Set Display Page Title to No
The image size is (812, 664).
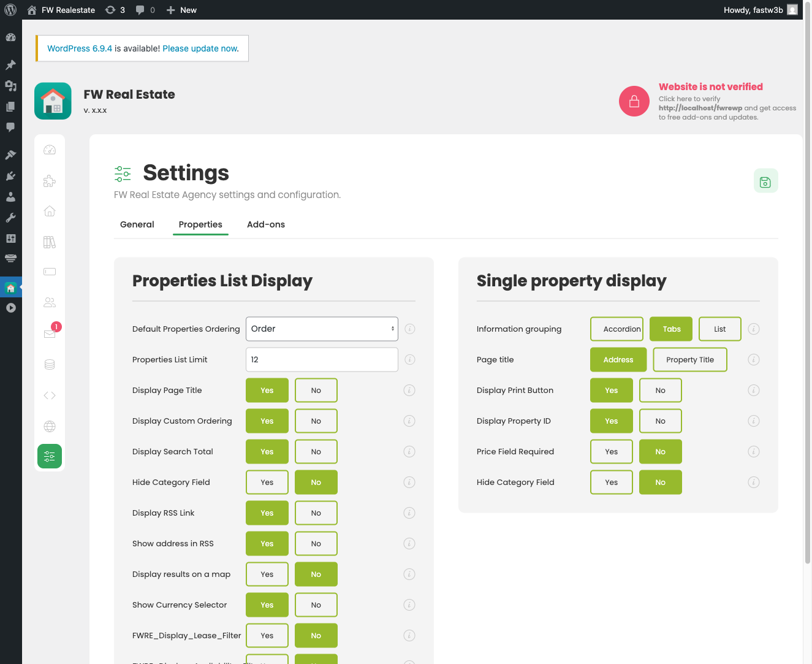tap(316, 390)
